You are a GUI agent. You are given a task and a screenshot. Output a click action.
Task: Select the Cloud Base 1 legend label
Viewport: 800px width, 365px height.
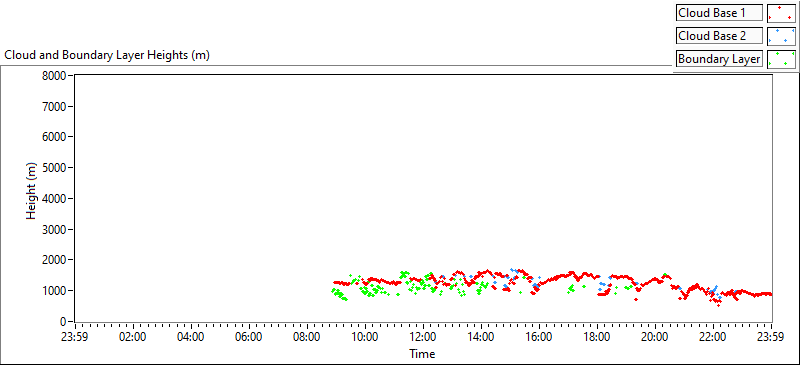click(719, 13)
